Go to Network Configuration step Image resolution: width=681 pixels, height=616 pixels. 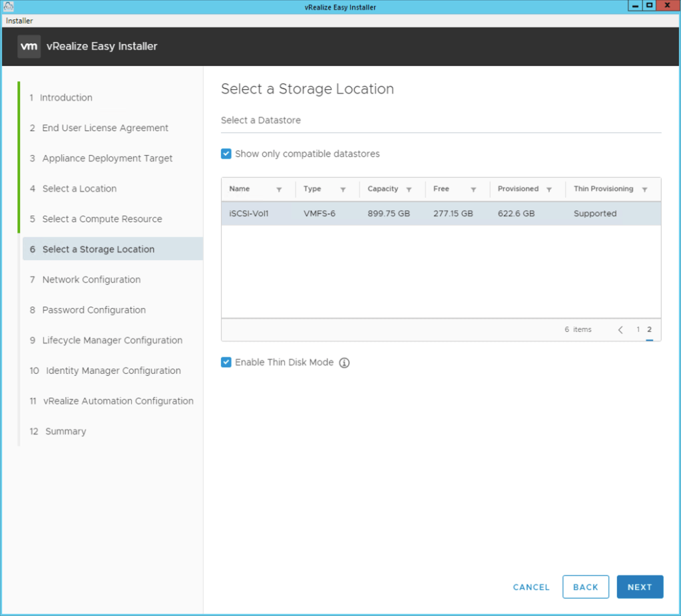pyautogui.click(x=91, y=279)
